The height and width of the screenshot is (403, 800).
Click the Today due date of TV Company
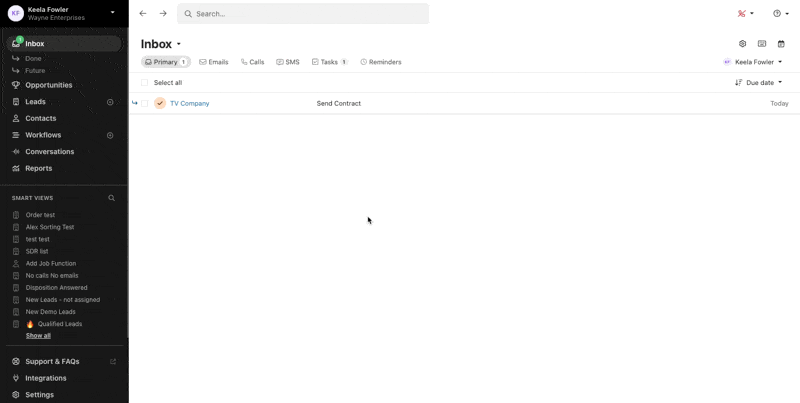pyautogui.click(x=779, y=104)
